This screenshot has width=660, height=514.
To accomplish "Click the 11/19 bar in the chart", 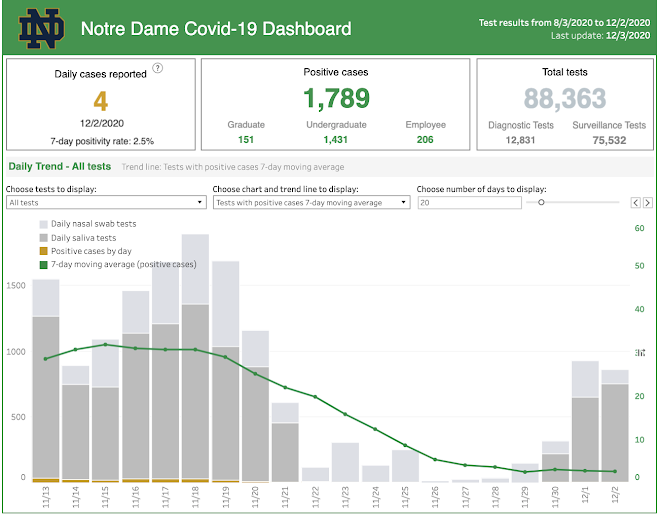I will coord(226,371).
